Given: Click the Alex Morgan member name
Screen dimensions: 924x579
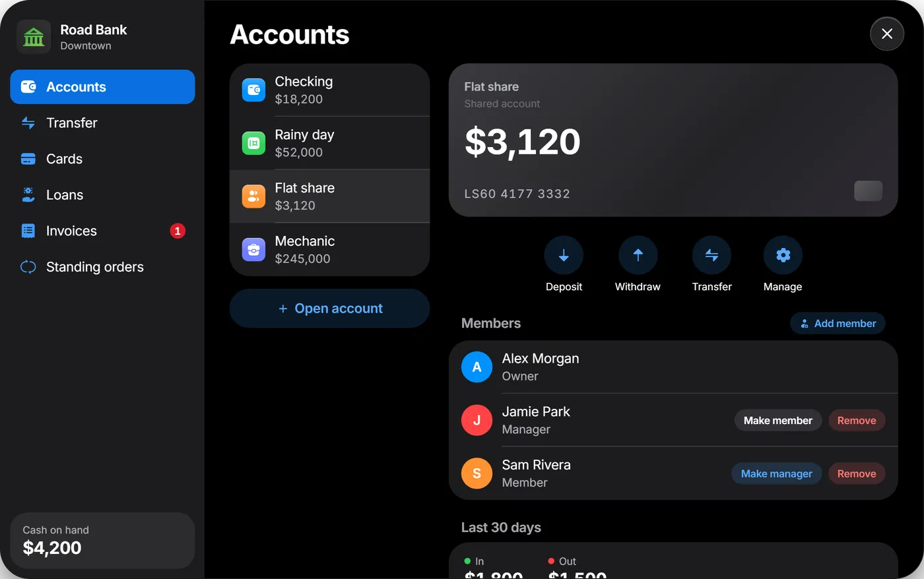Looking at the screenshot, I should (x=541, y=359).
